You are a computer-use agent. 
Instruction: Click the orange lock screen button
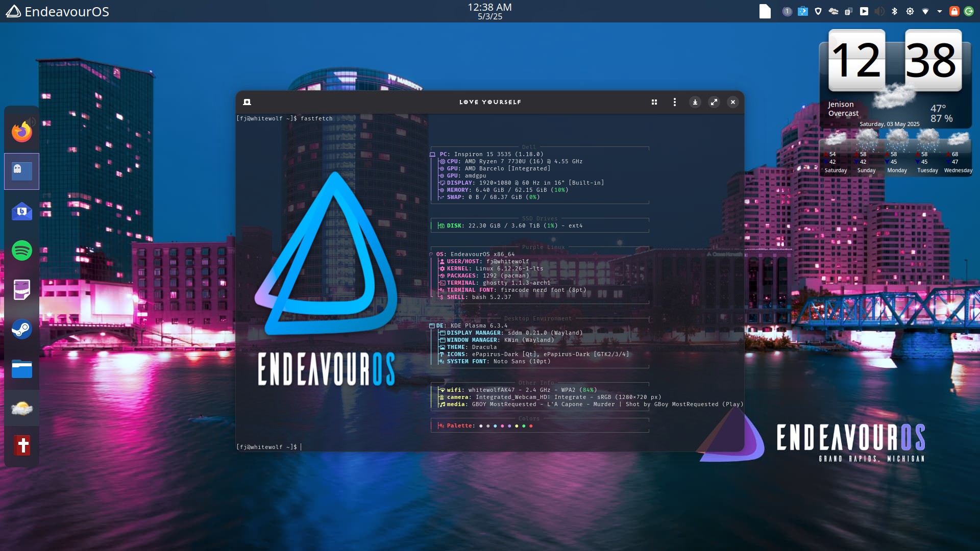click(954, 11)
